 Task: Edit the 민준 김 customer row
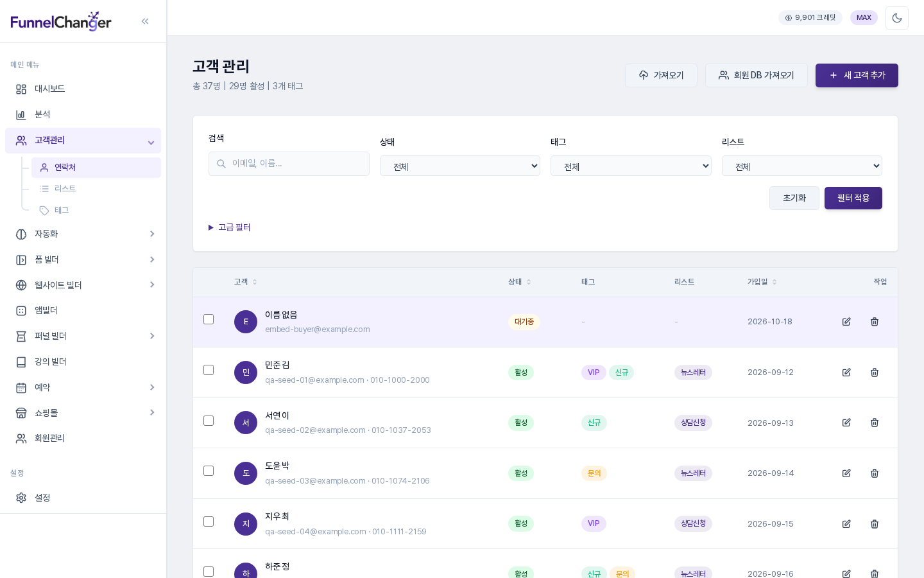[x=846, y=372]
